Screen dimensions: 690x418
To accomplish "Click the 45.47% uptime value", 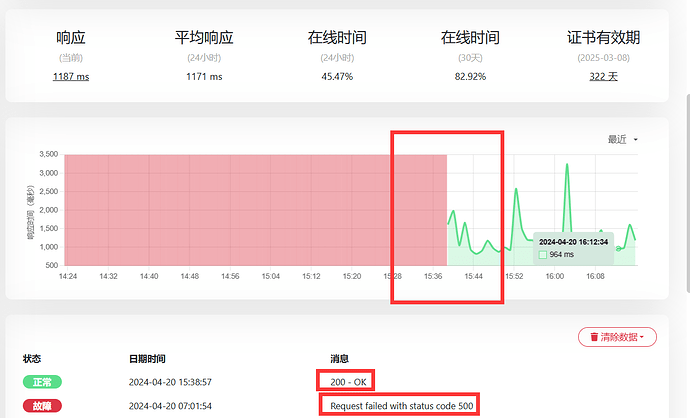I will pyautogui.click(x=337, y=77).
